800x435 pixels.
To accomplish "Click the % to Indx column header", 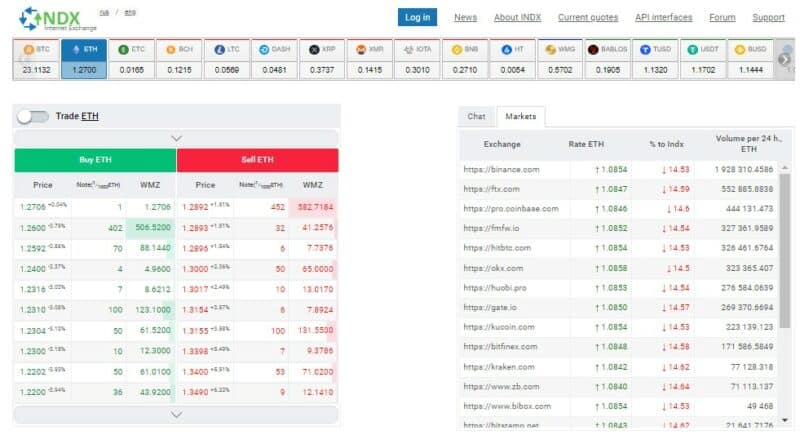I will (x=666, y=144).
